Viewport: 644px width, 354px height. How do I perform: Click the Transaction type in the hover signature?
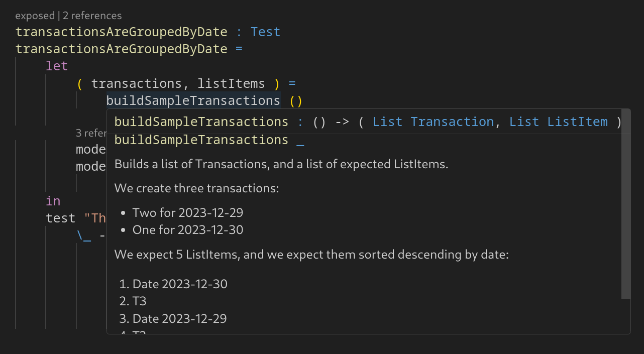click(452, 122)
